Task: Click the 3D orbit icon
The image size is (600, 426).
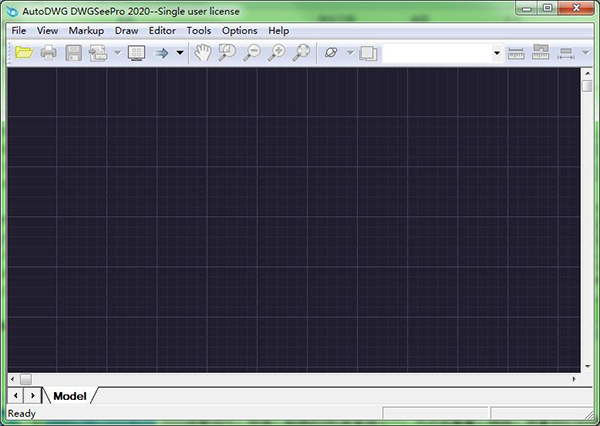Action: [x=331, y=52]
